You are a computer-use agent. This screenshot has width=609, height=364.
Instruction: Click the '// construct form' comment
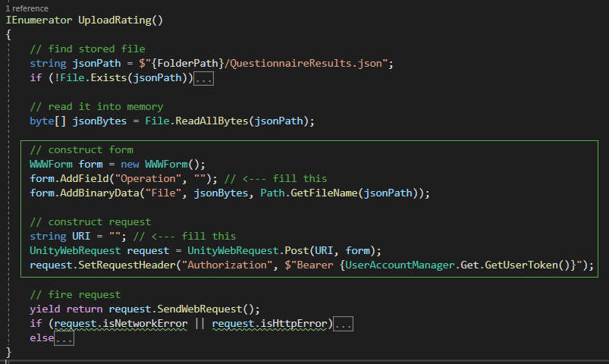pyautogui.click(x=82, y=149)
